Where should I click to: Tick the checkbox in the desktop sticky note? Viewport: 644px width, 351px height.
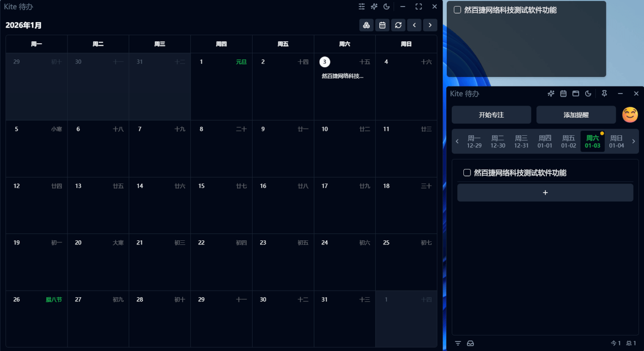click(x=457, y=10)
